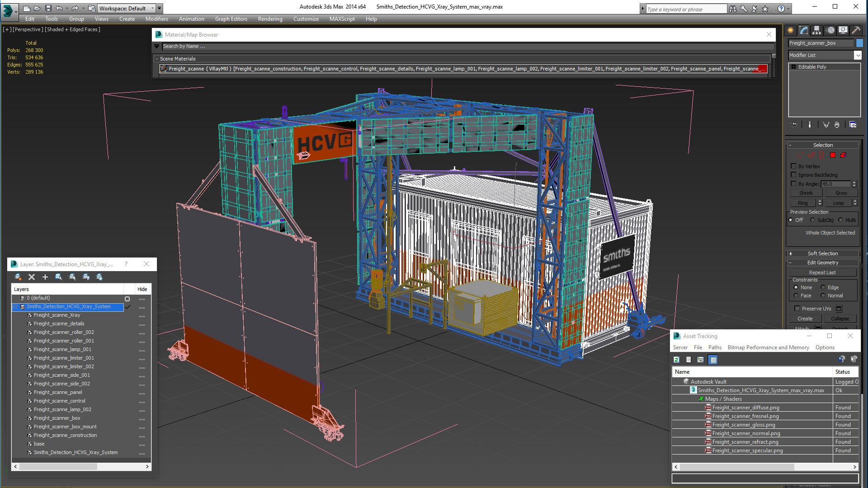Open the Motion command panel tab
868x488 pixels.
(830, 30)
